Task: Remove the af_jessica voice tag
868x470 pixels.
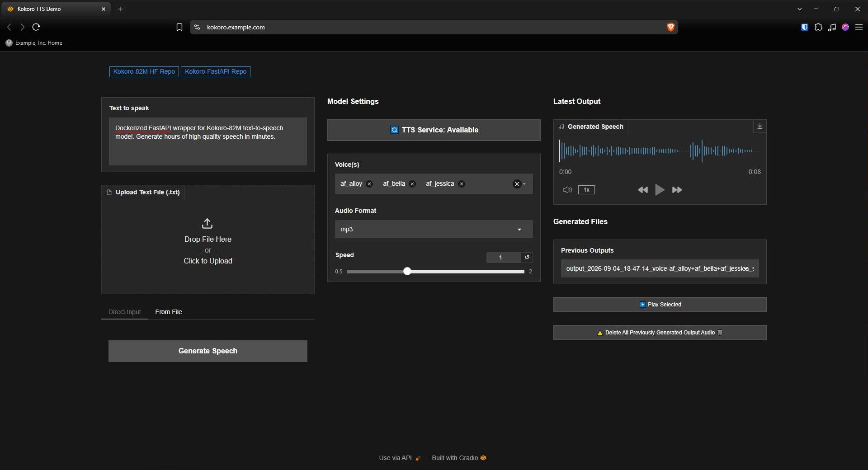Action: tap(461, 184)
